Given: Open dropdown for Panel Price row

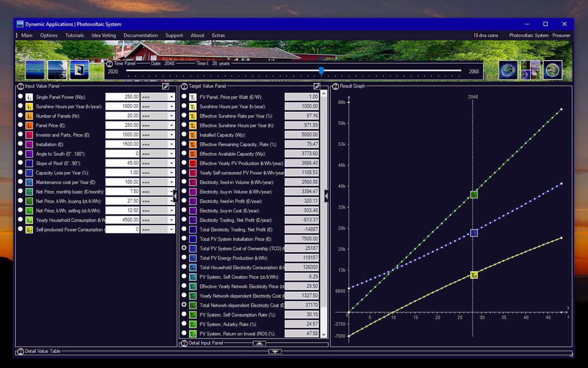Looking at the screenshot, I should (171, 125).
